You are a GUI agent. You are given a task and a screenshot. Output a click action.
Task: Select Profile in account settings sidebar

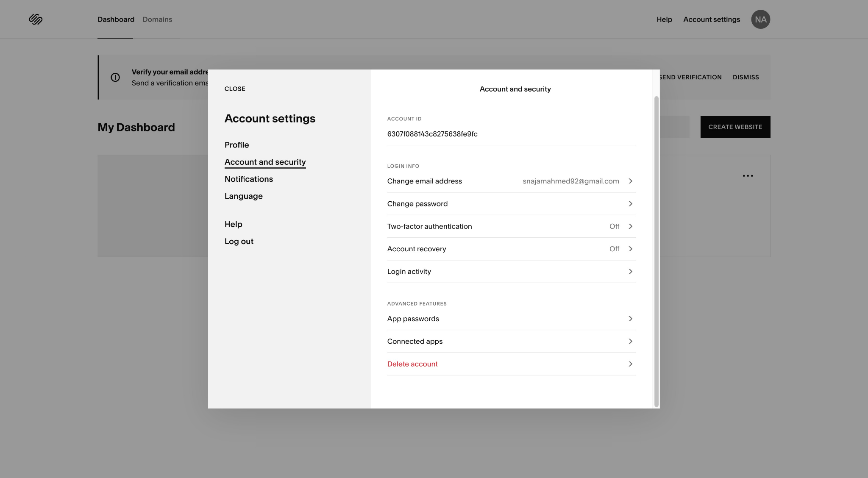(x=236, y=145)
